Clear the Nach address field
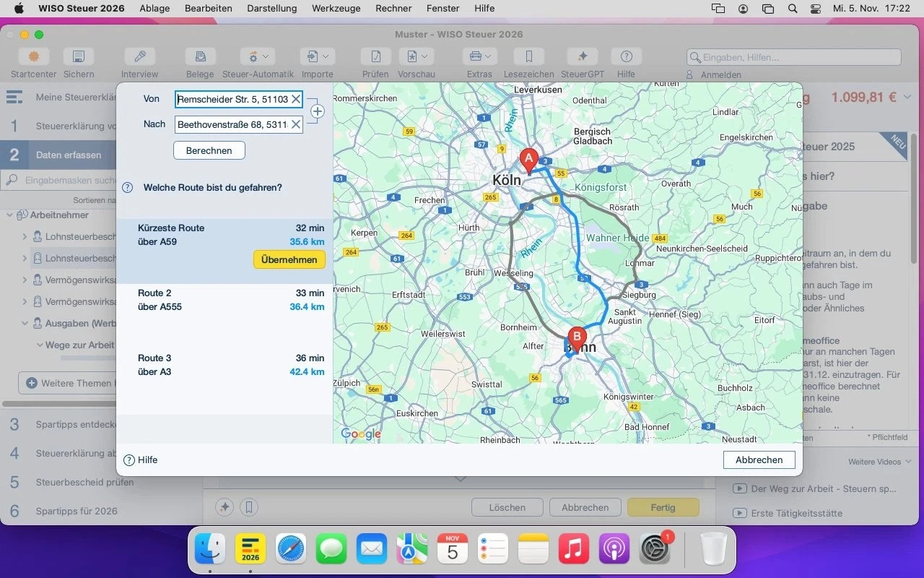Viewport: 924px width, 578px height. (x=295, y=125)
